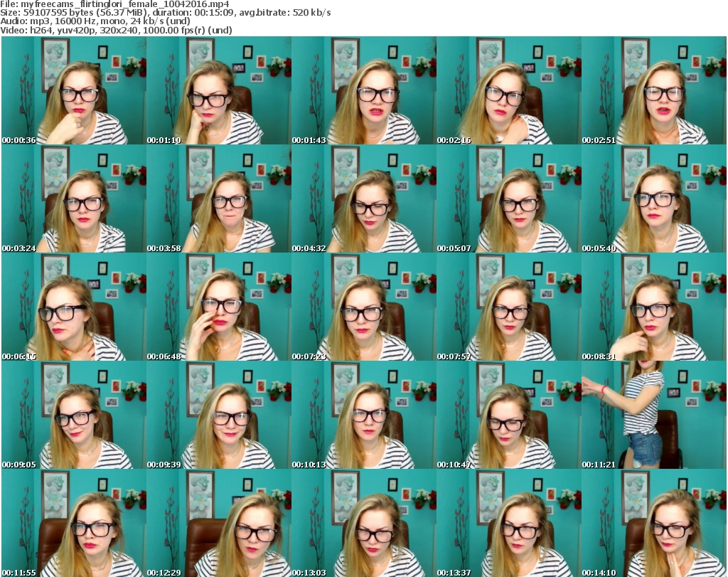Select the frame at 00:03:24
The width and height of the screenshot is (728, 577).
click(74, 198)
